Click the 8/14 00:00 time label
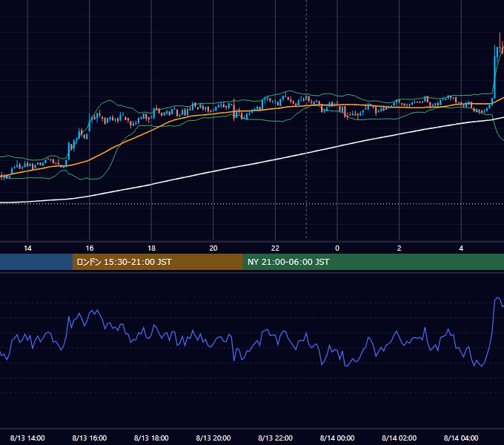The height and width of the screenshot is (445, 504). [337, 438]
